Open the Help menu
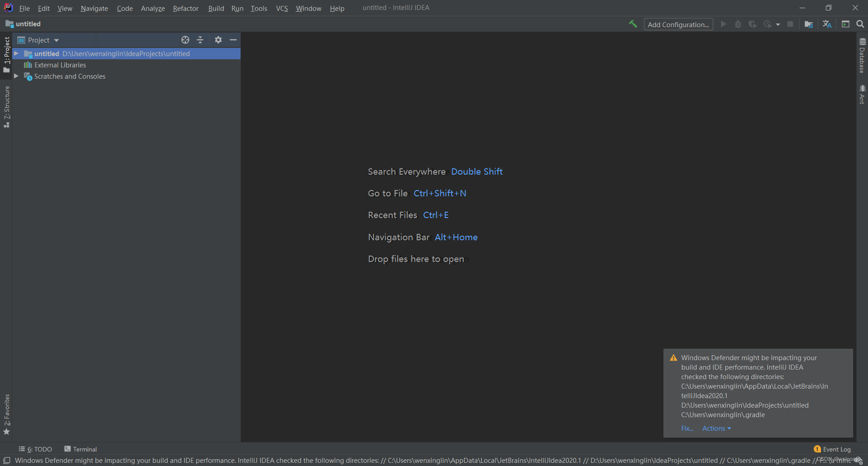 (337, 8)
